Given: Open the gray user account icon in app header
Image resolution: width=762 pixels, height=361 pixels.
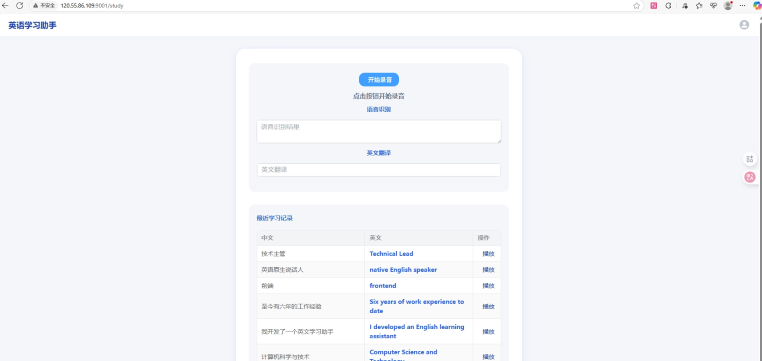Looking at the screenshot, I should click(x=744, y=25).
